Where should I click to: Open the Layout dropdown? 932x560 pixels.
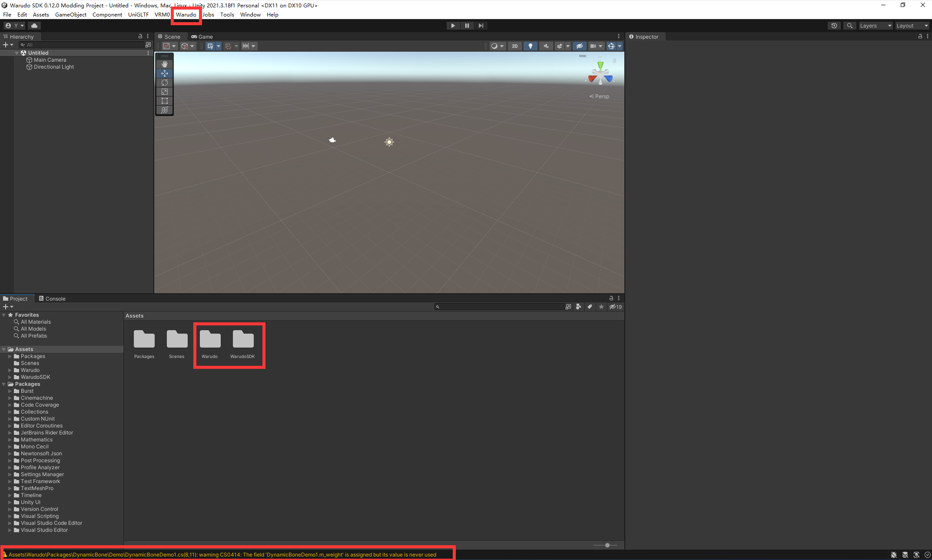912,26
